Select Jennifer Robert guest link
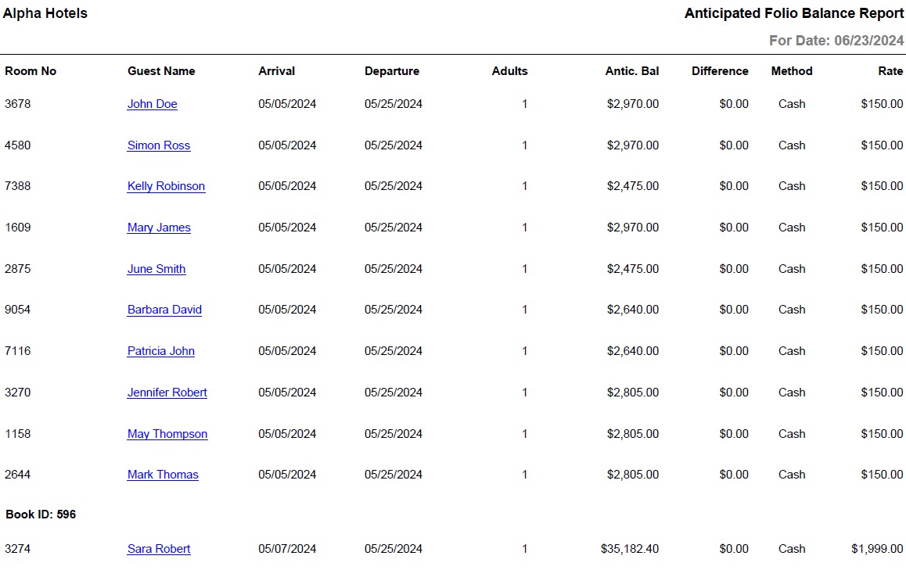The height and width of the screenshot is (588, 906). 167,393
